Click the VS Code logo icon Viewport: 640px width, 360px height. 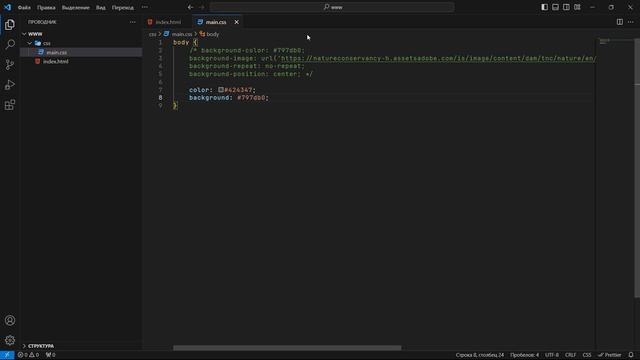point(7,7)
